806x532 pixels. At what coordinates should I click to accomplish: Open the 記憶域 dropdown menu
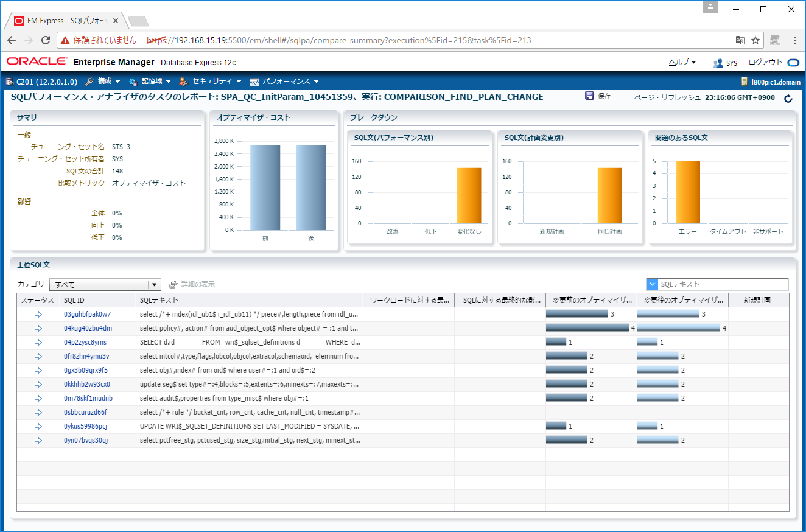pos(150,82)
